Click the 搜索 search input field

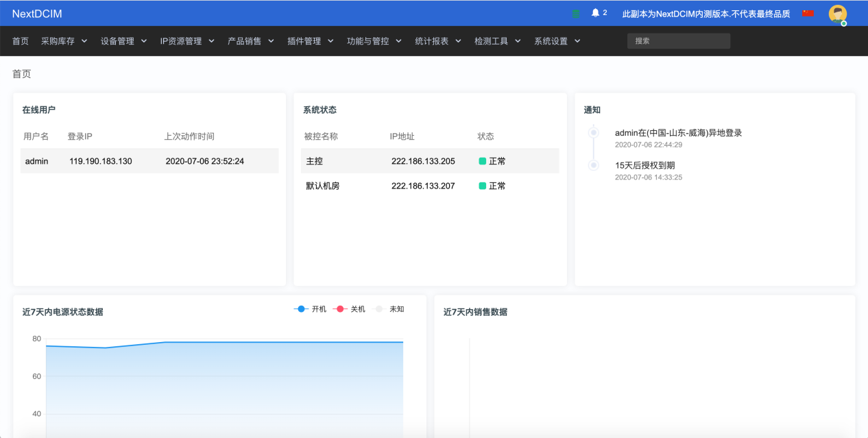pyautogui.click(x=678, y=41)
